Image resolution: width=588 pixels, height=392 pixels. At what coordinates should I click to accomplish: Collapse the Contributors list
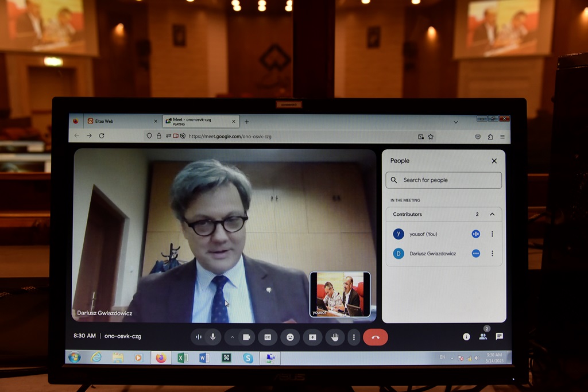point(492,214)
